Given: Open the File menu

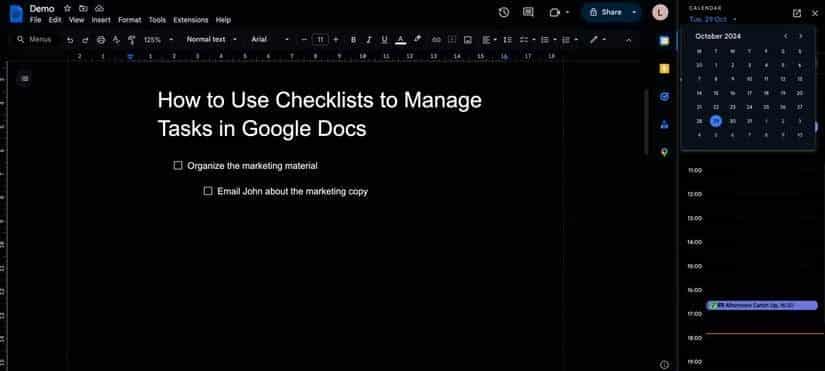Looking at the screenshot, I should (x=35, y=20).
